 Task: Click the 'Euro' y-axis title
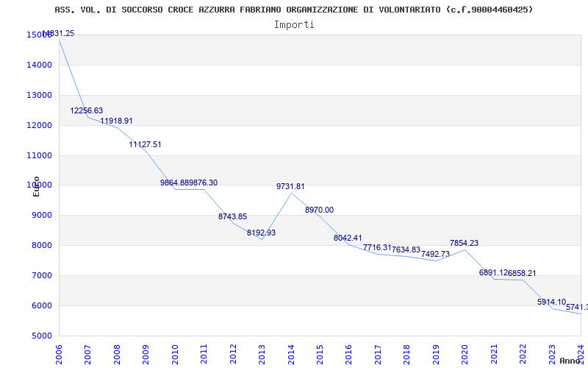(x=36, y=187)
